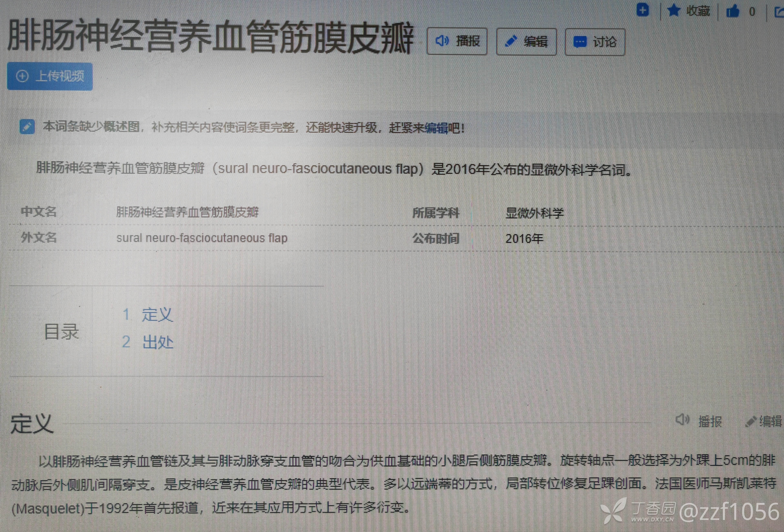784x532 pixels.
Task: Click the star 收藏 favorite icon
Action: [674, 10]
